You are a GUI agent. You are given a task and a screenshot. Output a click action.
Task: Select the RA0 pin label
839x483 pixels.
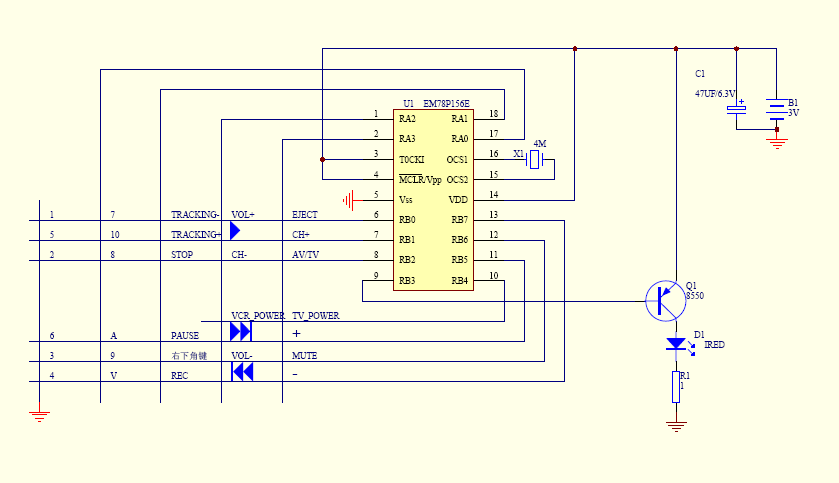coord(460,139)
